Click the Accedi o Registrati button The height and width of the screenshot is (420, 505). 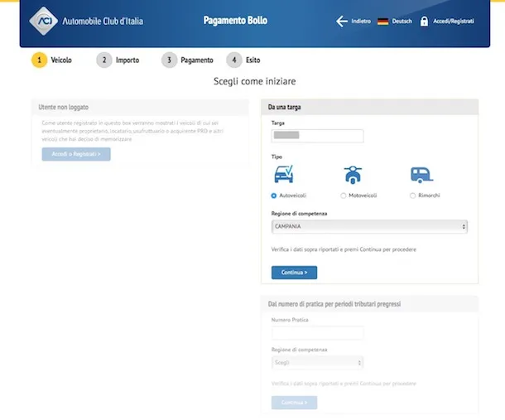pyautogui.click(x=76, y=154)
